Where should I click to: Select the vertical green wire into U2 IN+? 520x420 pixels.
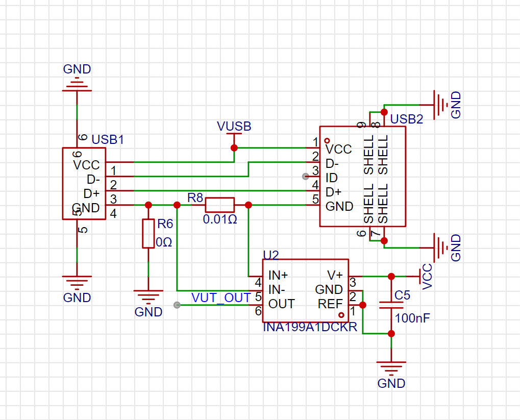point(249,240)
